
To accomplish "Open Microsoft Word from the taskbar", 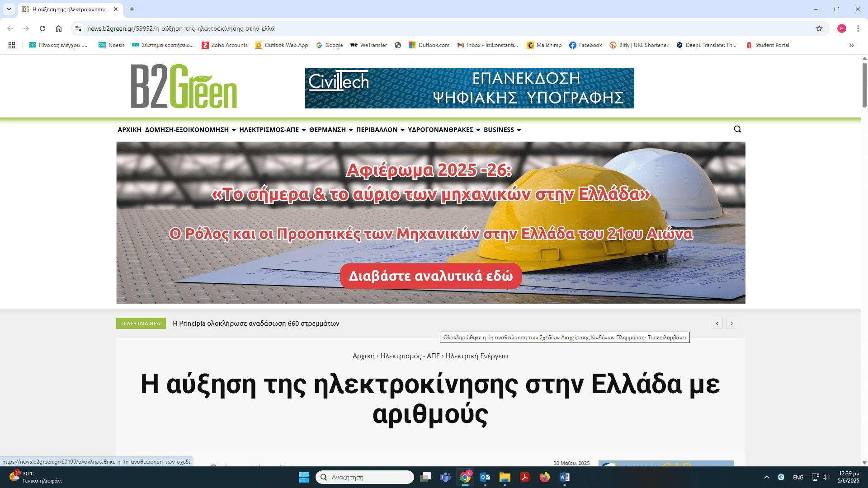I will pyautogui.click(x=564, y=477).
